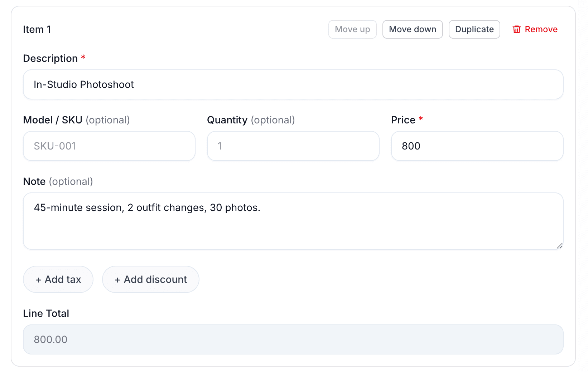Click the Line Total label
Viewport: 588px width, 372px height.
(46, 313)
